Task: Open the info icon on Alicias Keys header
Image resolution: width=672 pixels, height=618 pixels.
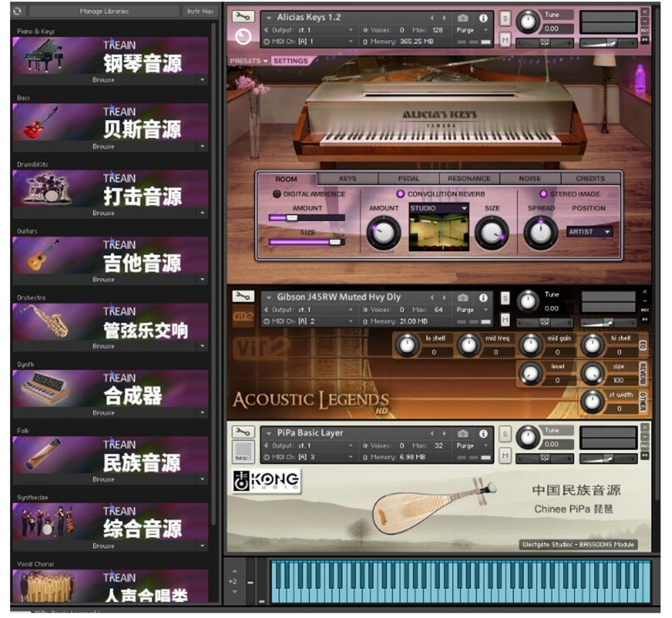Action: (x=483, y=18)
